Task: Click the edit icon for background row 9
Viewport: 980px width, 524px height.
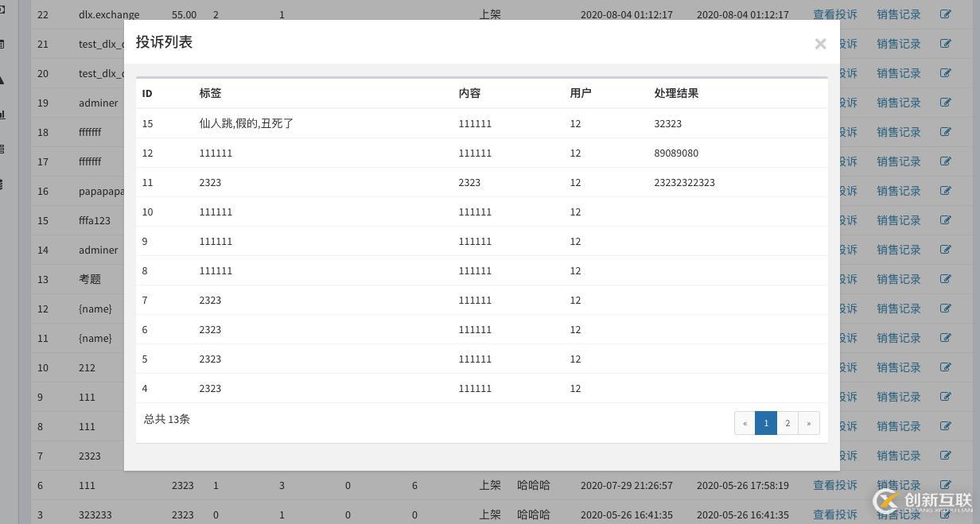Action: [945, 397]
